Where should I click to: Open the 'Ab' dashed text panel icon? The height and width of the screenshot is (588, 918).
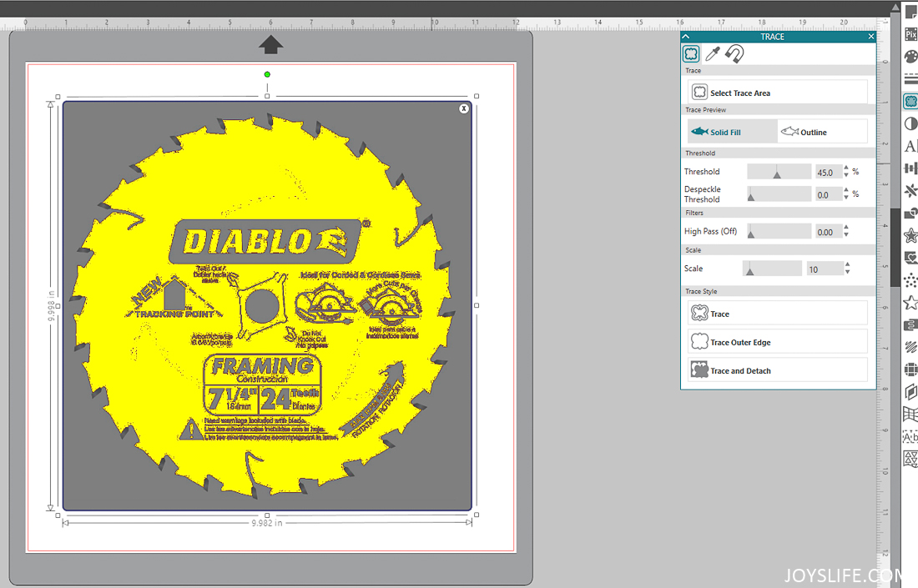pos(911,437)
